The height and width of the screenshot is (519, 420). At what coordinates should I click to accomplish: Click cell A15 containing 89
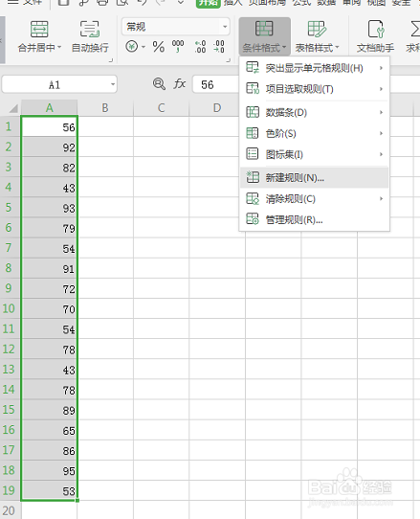(x=50, y=410)
